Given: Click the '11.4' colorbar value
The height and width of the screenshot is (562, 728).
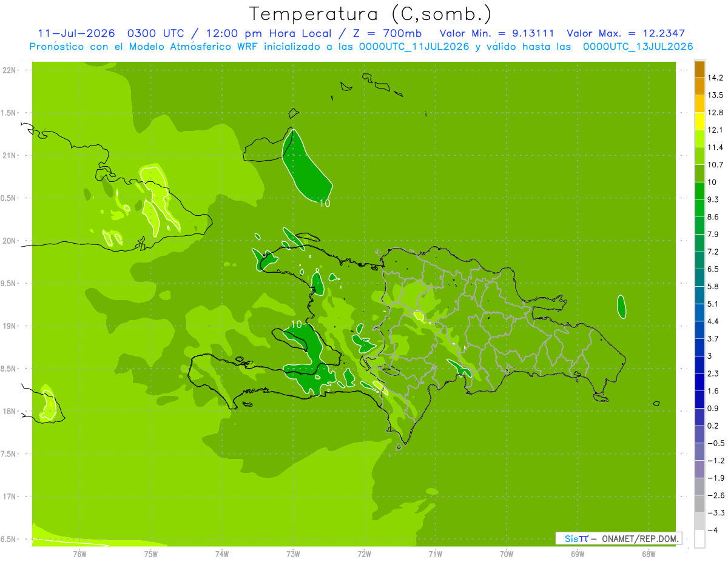Looking at the screenshot, I should (715, 147).
